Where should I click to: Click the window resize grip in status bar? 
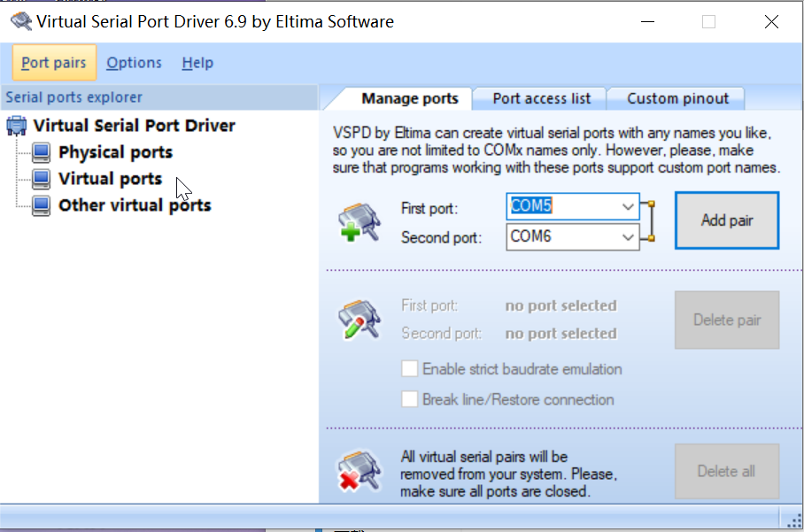tap(793, 520)
